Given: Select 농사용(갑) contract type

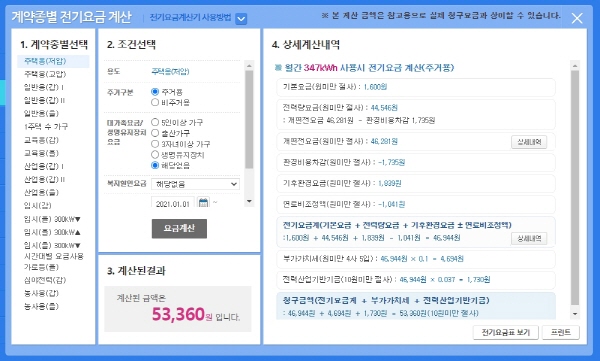Looking at the screenshot, I should pos(41,293).
